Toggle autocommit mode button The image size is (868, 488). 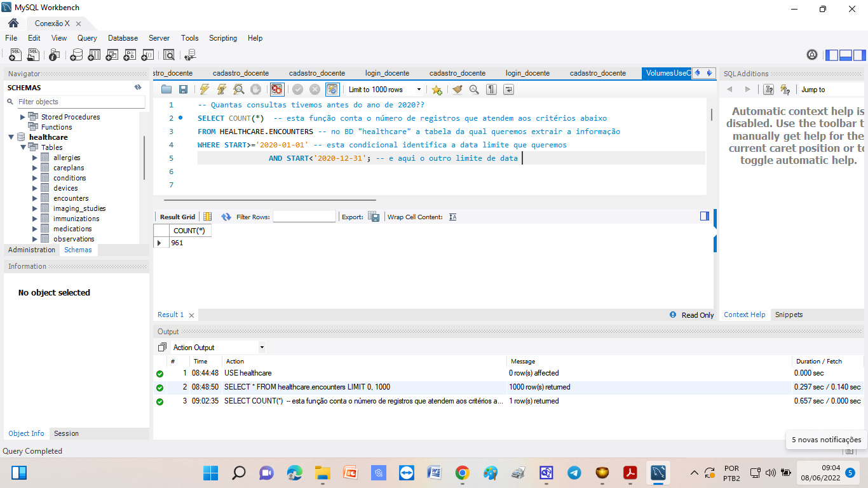(332, 90)
